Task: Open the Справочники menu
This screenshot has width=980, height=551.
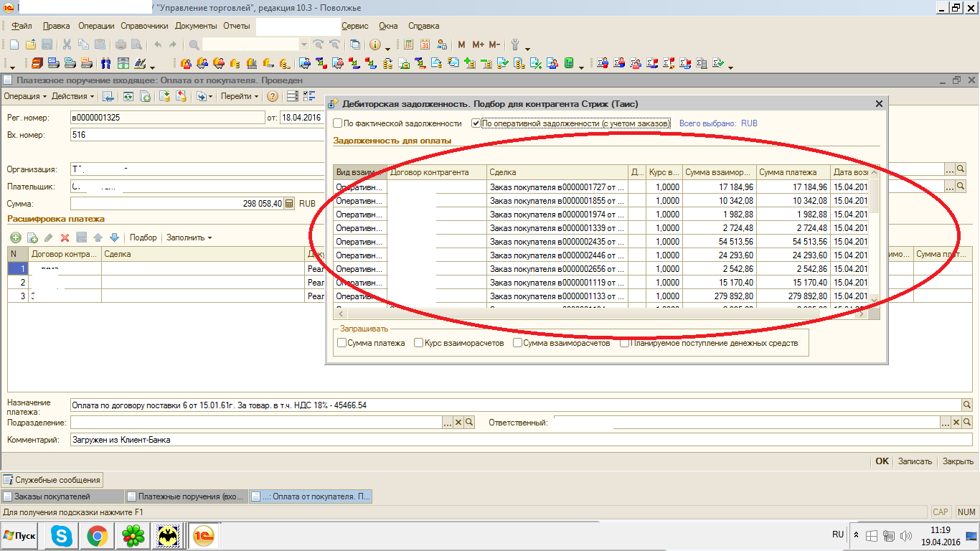Action: coord(144,26)
